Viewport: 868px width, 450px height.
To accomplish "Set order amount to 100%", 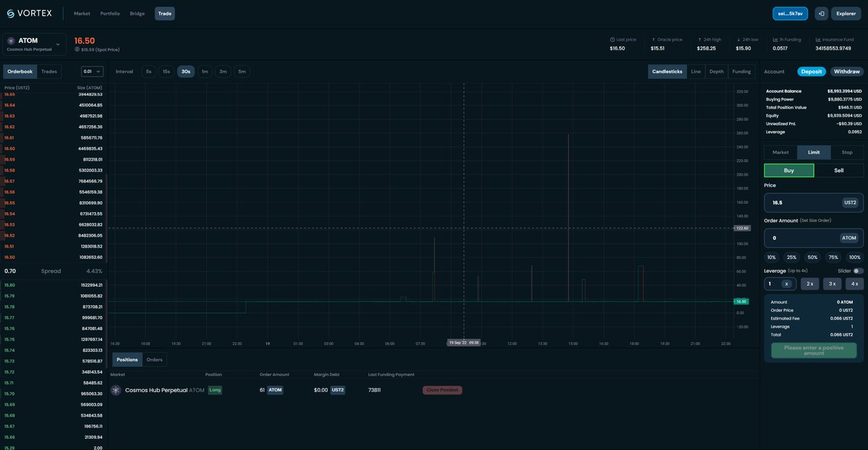I will point(855,258).
